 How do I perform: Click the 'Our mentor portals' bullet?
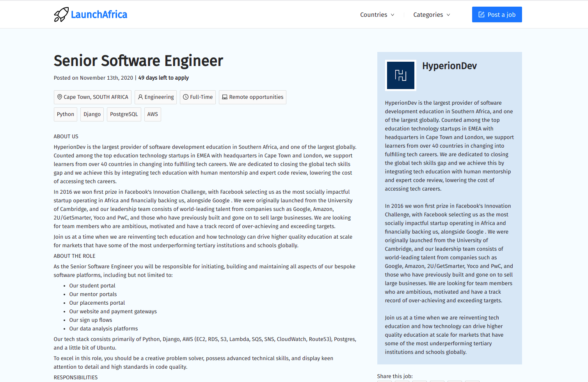93,294
